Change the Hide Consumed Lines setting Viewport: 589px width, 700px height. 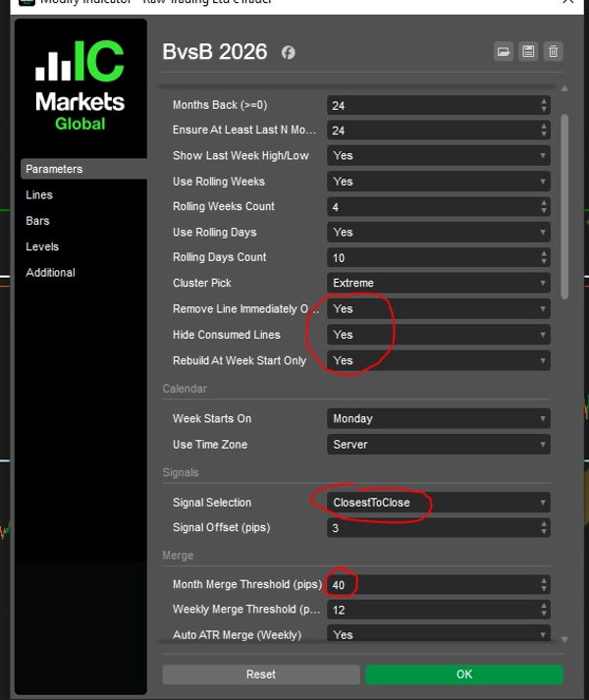click(x=438, y=335)
